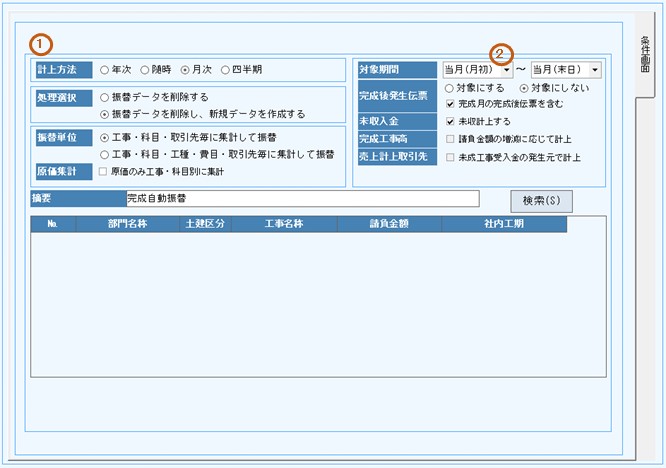Screen dimensions: 666x468
Task: Select the 随時 radio option
Action: tap(145, 70)
